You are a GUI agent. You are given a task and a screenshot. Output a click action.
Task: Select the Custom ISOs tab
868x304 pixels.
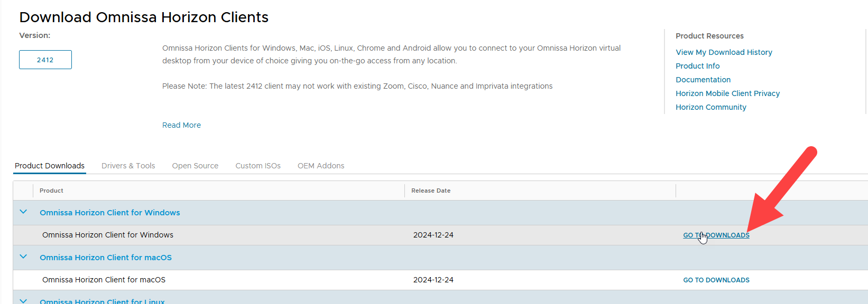pos(258,166)
